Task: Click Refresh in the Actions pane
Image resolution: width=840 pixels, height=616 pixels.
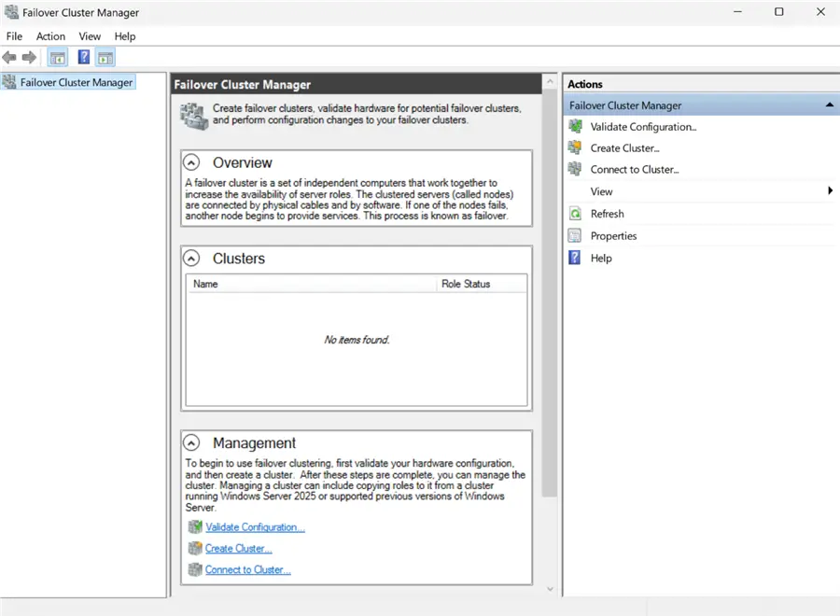Action: click(x=607, y=214)
